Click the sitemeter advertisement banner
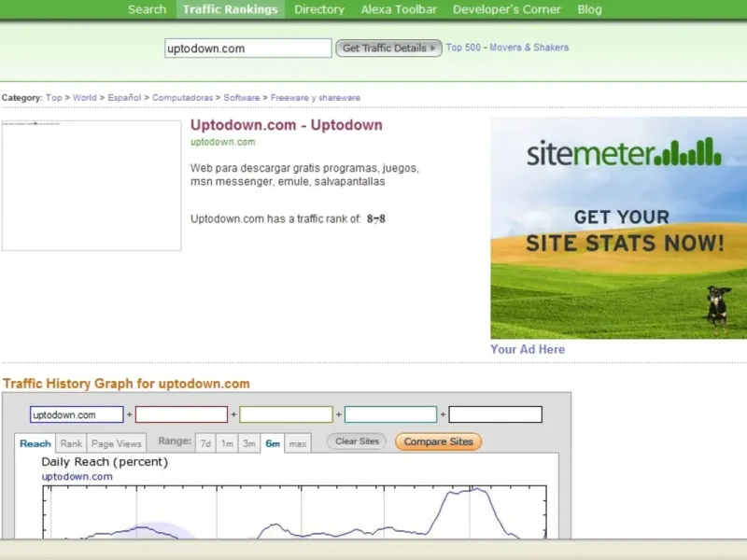This screenshot has height=560, width=747. 618,228
